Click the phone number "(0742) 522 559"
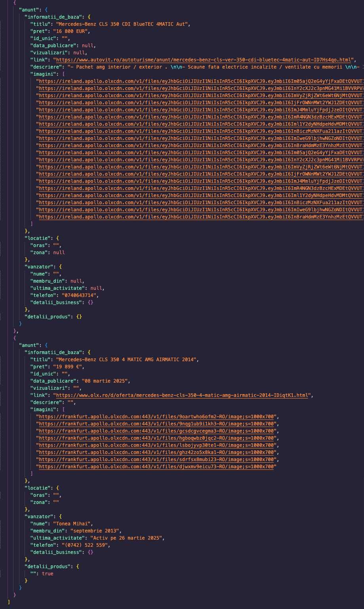Image resolution: width=364 pixels, height=609 pixels. (86, 545)
